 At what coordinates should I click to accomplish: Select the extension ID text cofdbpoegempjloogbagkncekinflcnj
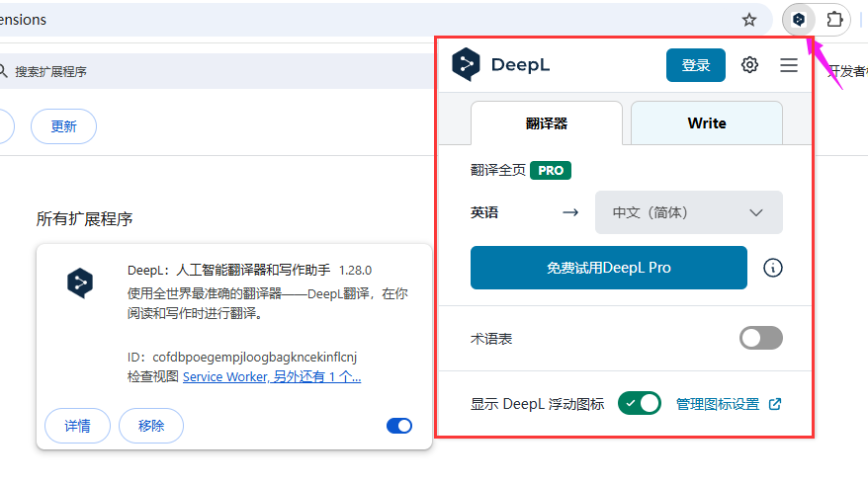tap(255, 358)
